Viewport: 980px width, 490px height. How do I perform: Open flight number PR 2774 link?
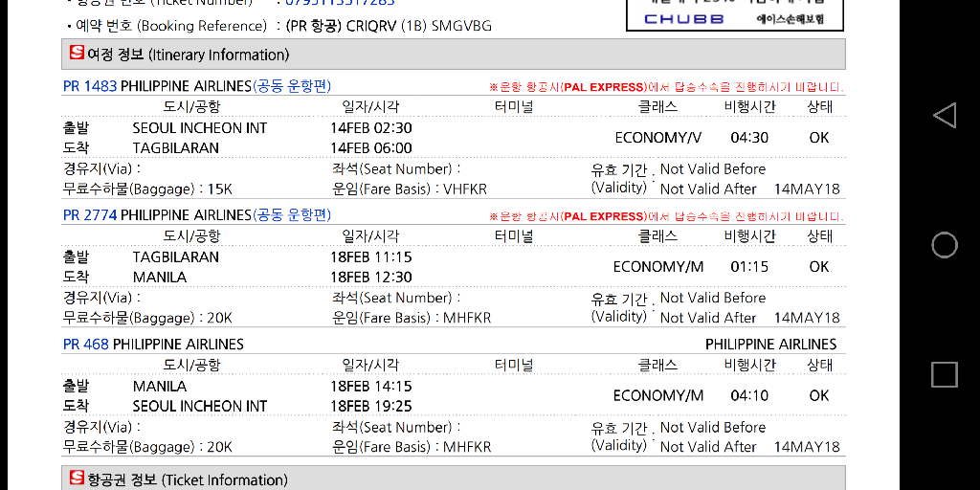tap(89, 215)
